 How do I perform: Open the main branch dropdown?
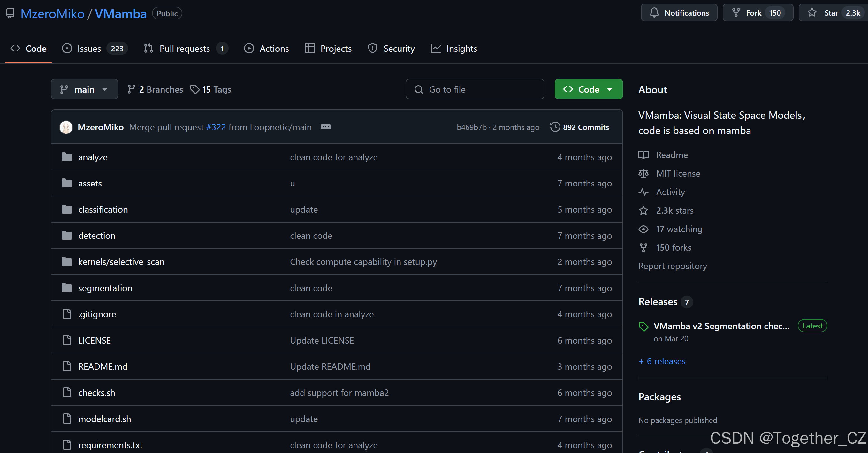84,89
